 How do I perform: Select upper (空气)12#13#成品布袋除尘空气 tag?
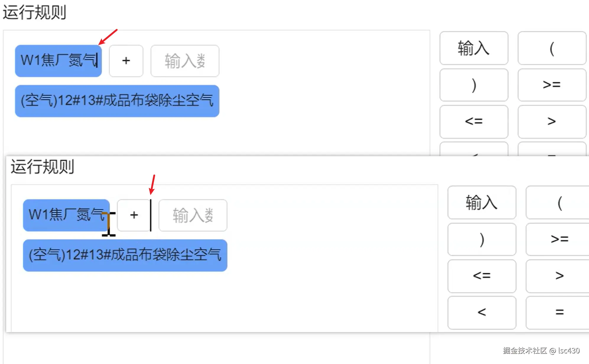tap(117, 101)
